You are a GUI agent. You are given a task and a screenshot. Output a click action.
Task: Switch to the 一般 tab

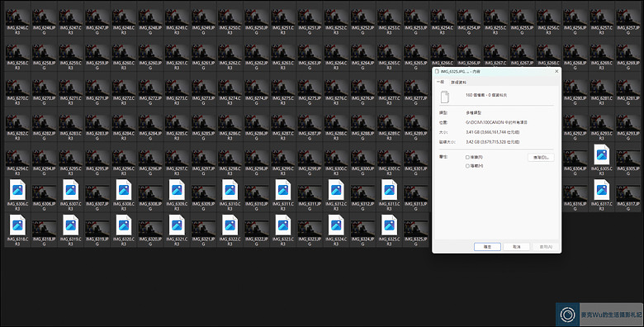tap(440, 82)
